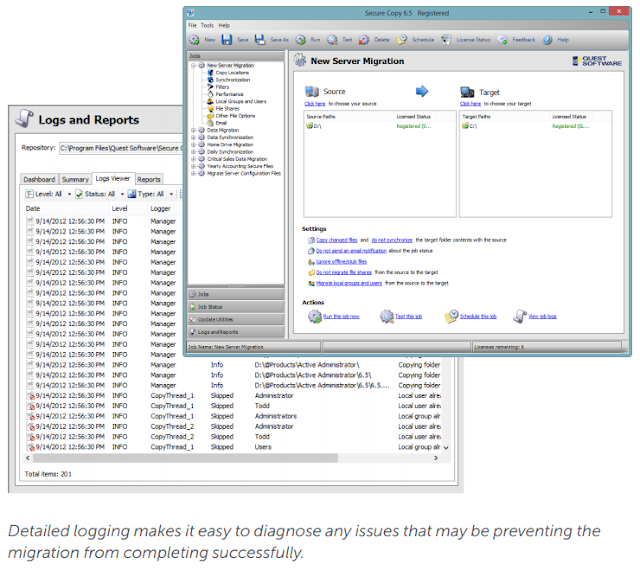
Task: Click the 'Do not migrate file shares' link
Action: [x=344, y=272]
